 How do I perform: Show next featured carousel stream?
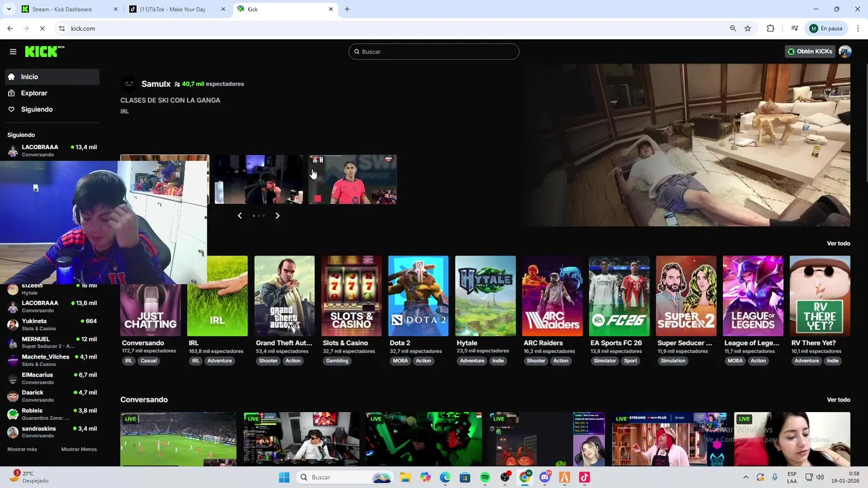point(277,216)
